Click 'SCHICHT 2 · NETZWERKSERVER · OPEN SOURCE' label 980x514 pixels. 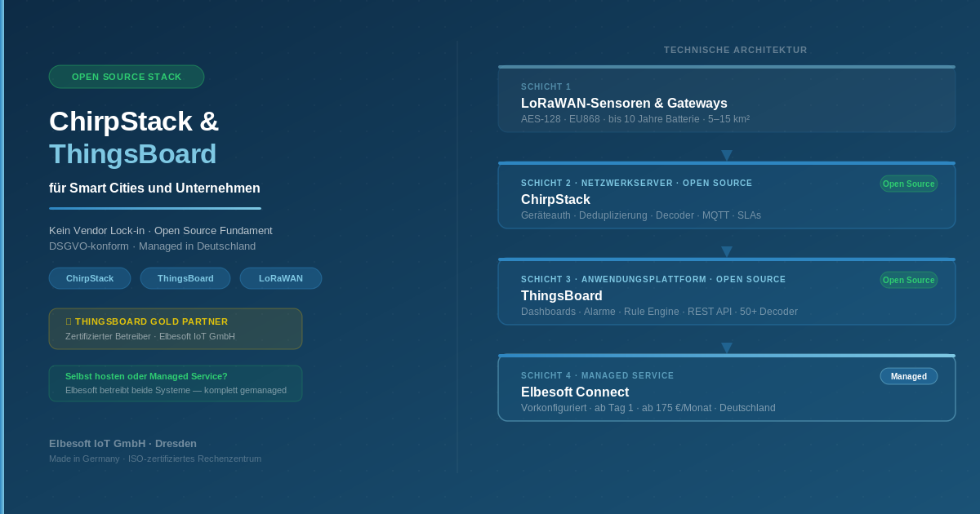(637, 183)
